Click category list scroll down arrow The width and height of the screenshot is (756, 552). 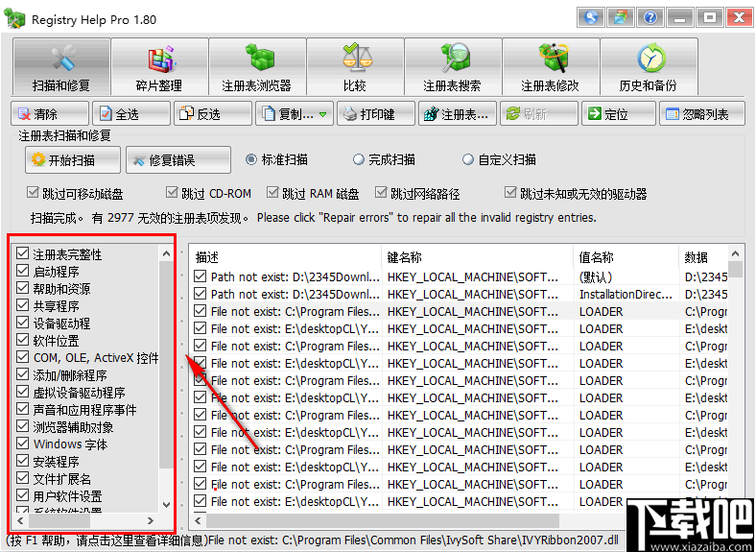(x=166, y=505)
